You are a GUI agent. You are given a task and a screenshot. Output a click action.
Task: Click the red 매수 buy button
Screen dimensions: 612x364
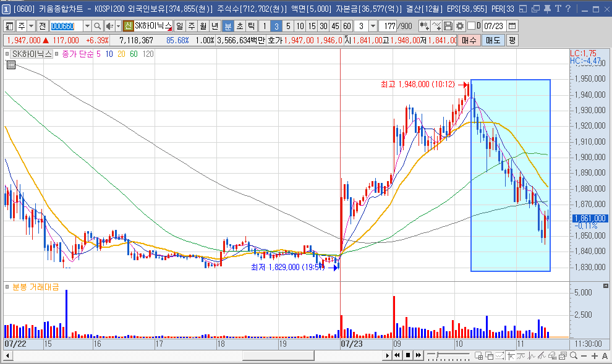click(x=469, y=40)
